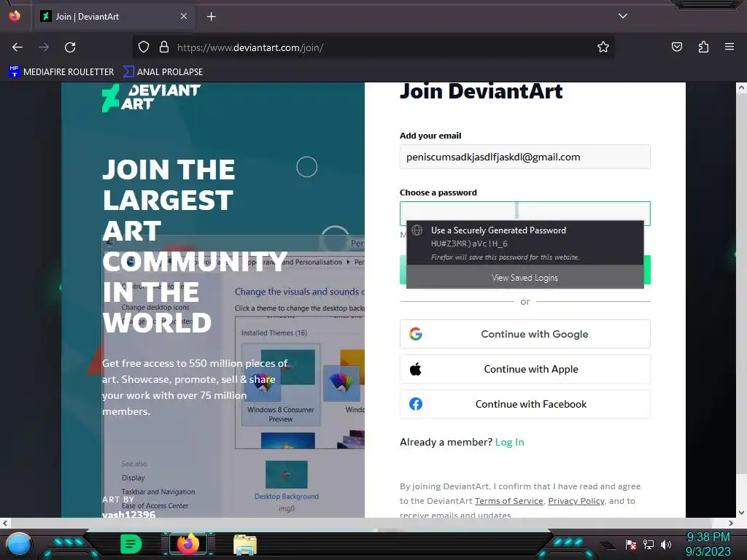Click the address bar URL

[x=250, y=47]
